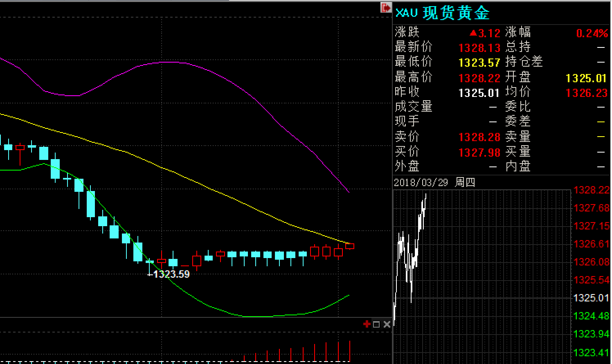This screenshot has width=612, height=364.
Task: Click the change value 3.12 with up arrow
Action: tap(485, 33)
